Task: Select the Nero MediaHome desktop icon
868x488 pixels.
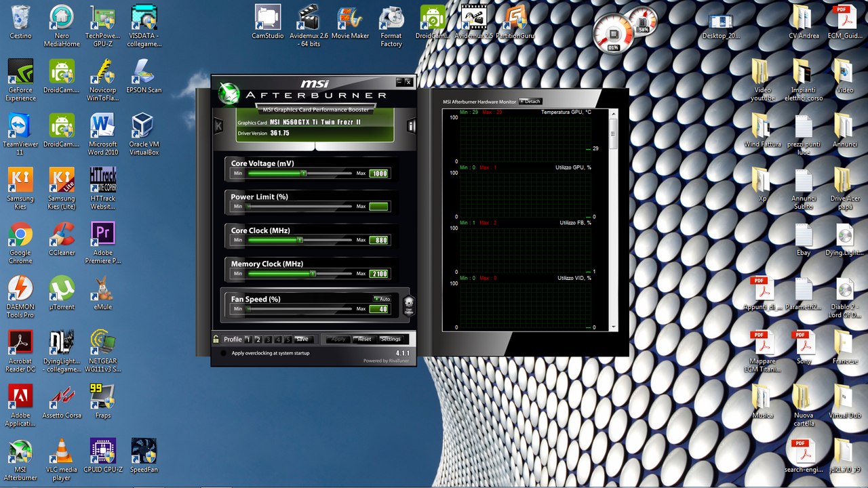Action: pos(62,26)
